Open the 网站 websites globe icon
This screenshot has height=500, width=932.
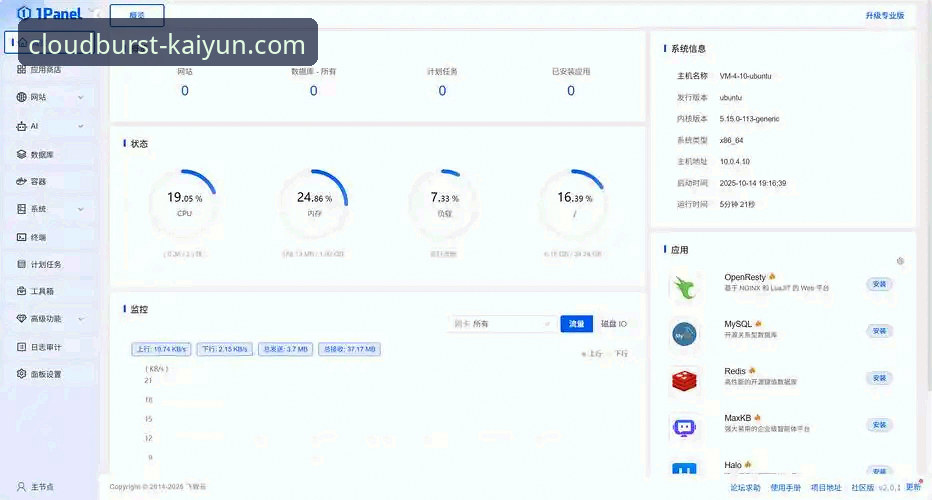[x=21, y=97]
